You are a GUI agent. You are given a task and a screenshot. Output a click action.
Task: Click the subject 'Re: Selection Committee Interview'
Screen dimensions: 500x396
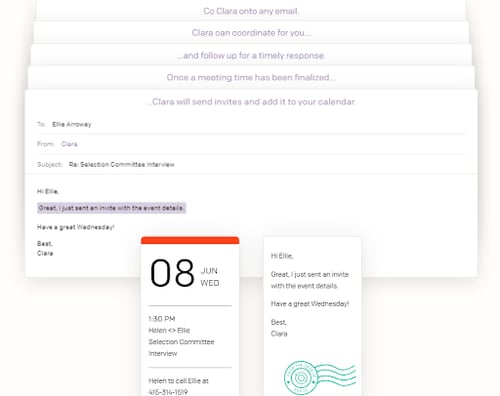(x=122, y=164)
